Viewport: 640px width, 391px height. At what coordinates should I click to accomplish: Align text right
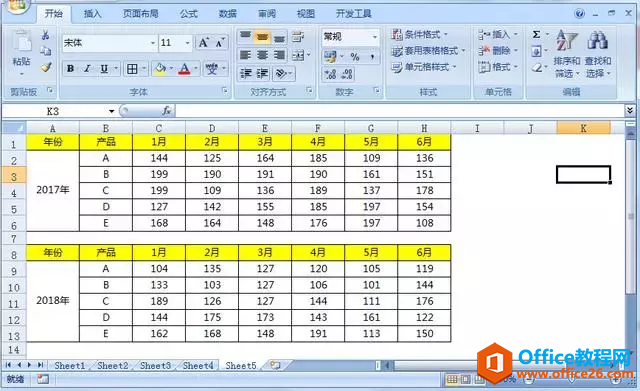pos(279,55)
